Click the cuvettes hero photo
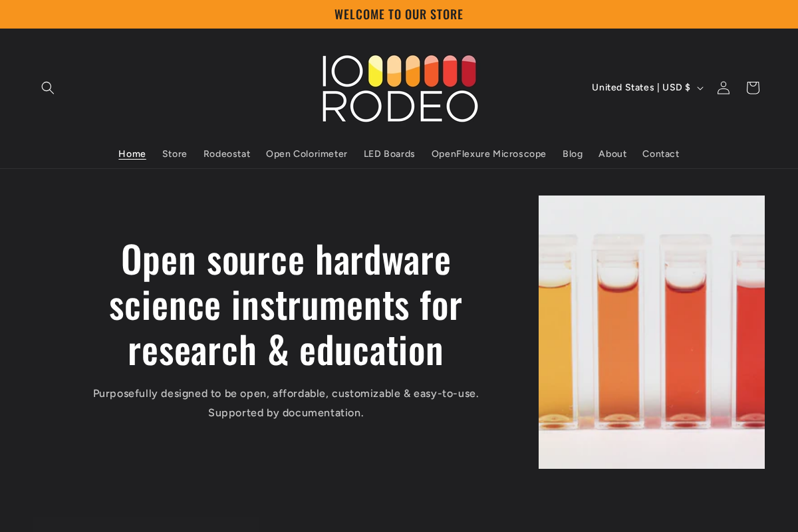Screen dimensions: 798x532 coord(652,332)
